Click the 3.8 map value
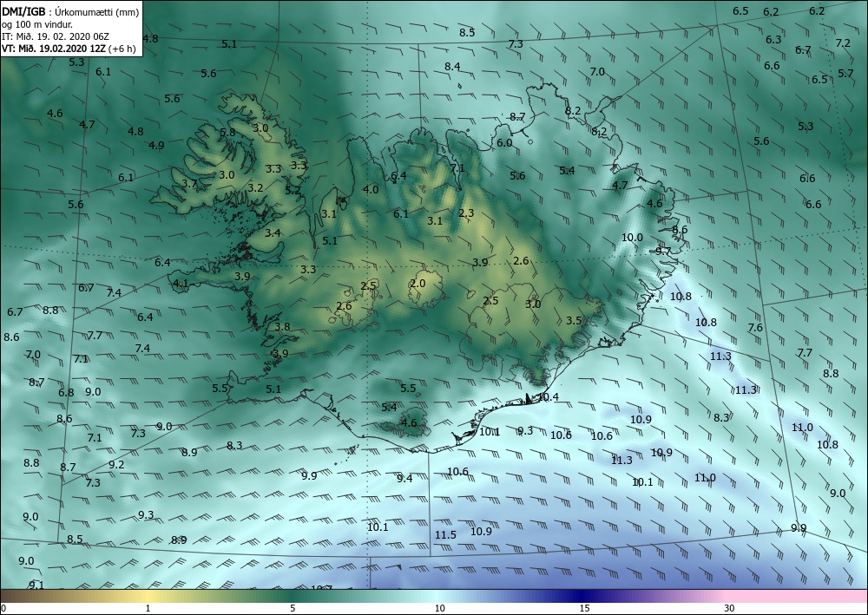The width and height of the screenshot is (868, 615). (282, 326)
